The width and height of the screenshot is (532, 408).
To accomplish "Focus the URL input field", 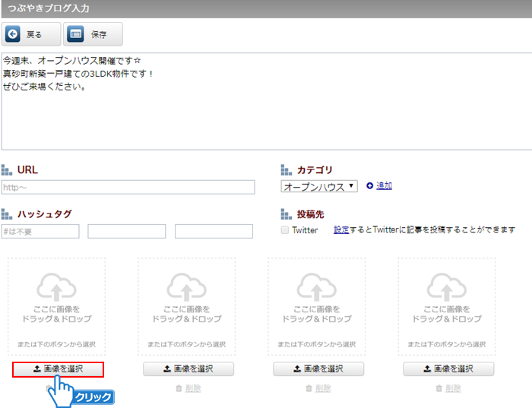I will [x=128, y=187].
